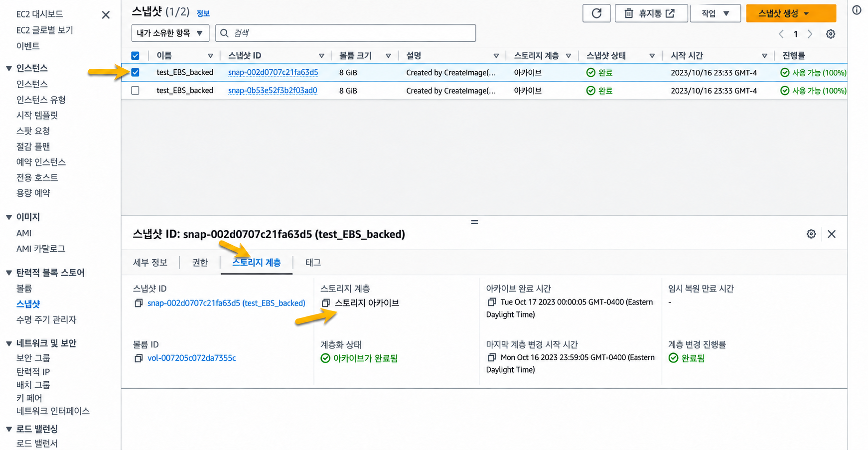868x450 pixels.
Task: Select the 스토리지 계층 tab
Action: click(256, 263)
